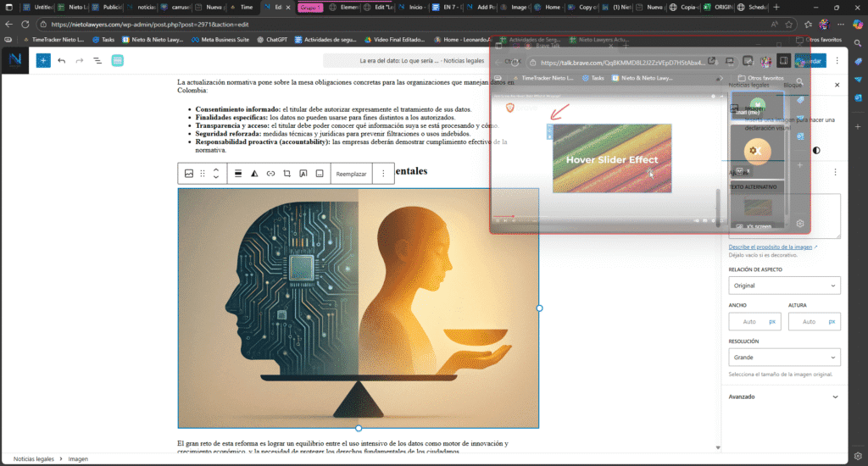Click the sidebar scroll down arrow

[718, 447]
